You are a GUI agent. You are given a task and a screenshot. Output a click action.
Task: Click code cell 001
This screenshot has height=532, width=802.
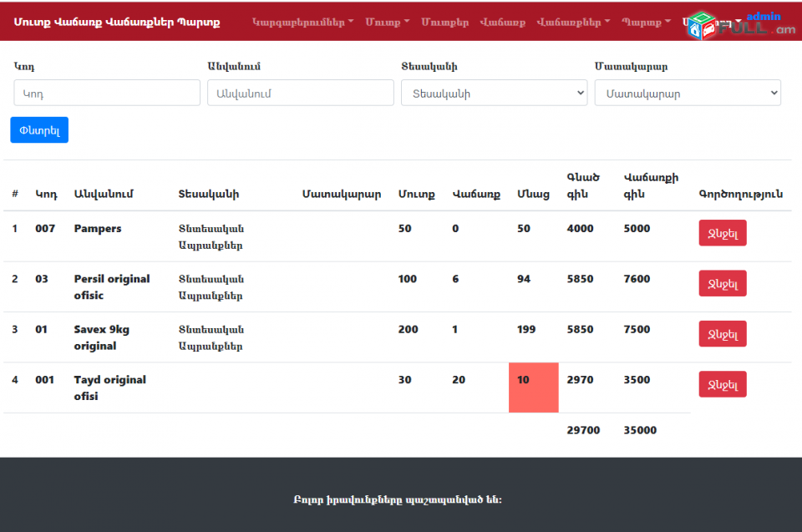[x=44, y=379]
